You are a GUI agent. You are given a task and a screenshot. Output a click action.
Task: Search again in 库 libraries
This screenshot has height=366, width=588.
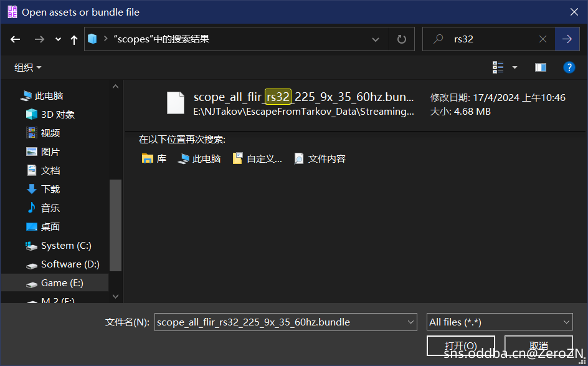(x=154, y=159)
